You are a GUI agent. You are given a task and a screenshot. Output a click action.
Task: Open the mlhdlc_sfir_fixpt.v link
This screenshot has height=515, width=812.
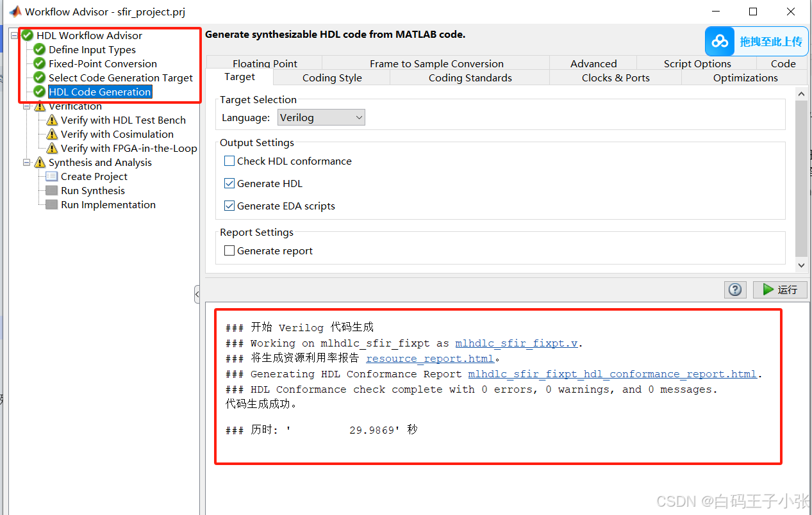517,343
